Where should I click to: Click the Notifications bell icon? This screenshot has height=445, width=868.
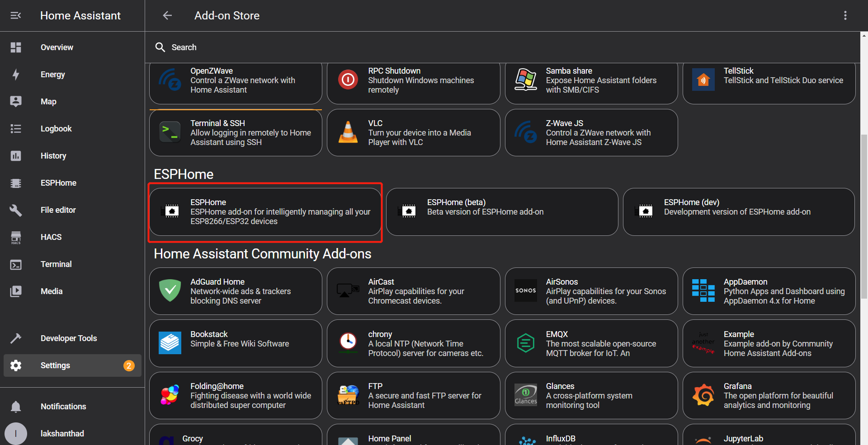(x=16, y=407)
